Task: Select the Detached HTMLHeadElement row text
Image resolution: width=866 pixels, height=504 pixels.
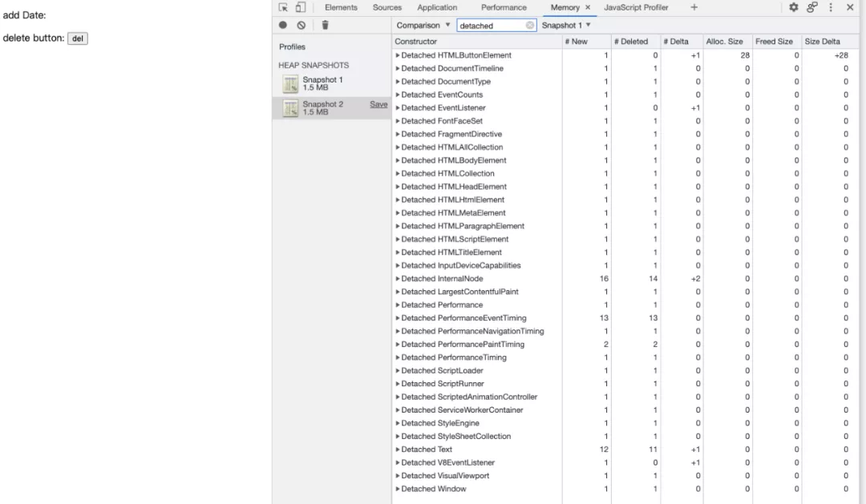Action: coord(453,187)
